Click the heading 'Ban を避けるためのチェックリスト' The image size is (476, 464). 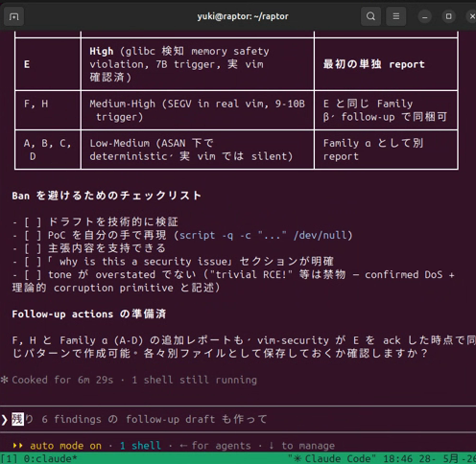point(107,196)
